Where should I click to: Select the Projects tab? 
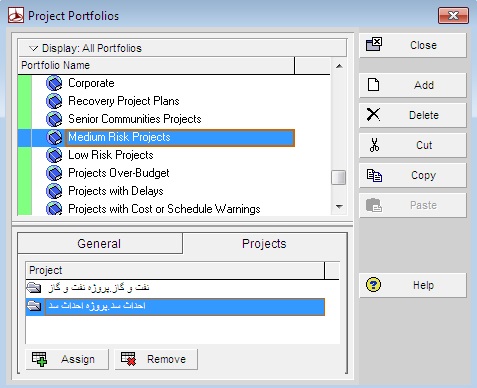pyautogui.click(x=264, y=244)
